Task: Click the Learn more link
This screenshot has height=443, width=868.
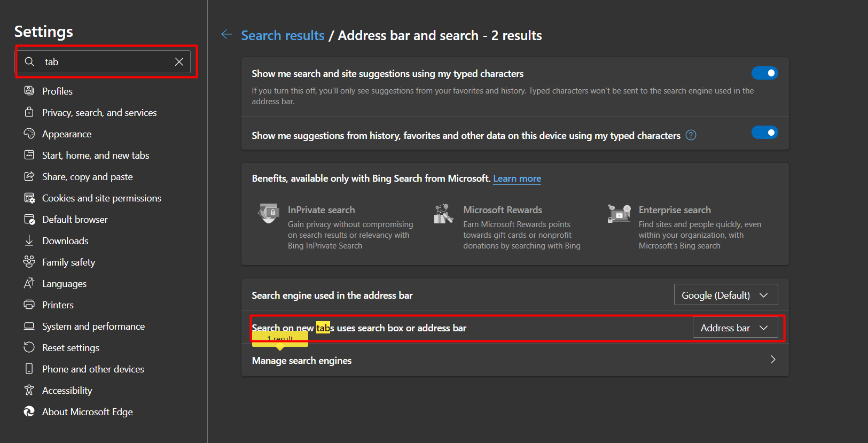Action: (x=517, y=178)
